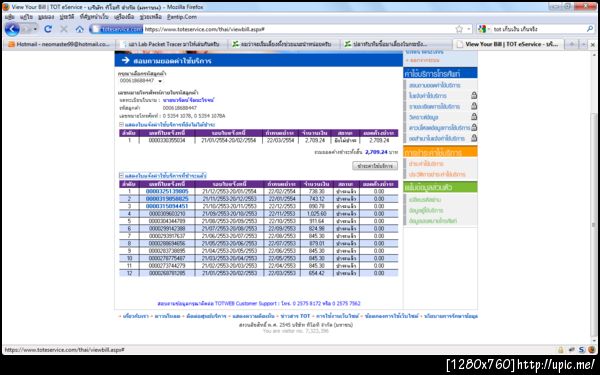Click the blue S icon in status bar
Image resolution: width=600 pixels, height=375 pixels.
tap(582, 350)
